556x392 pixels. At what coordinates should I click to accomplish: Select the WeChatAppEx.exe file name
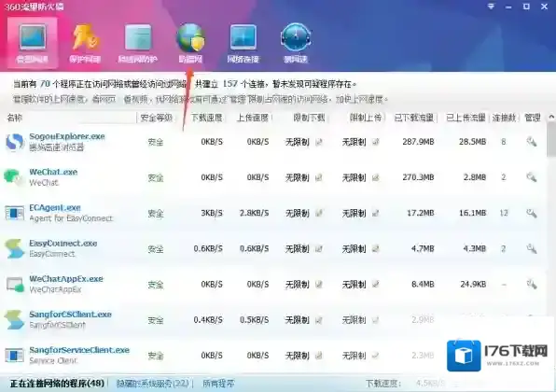coord(66,279)
